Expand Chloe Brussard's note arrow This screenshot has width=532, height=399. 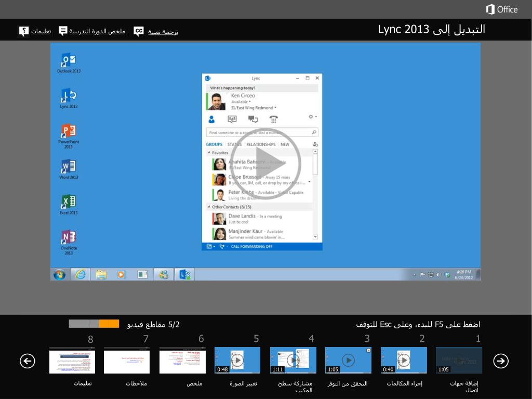pos(309,182)
